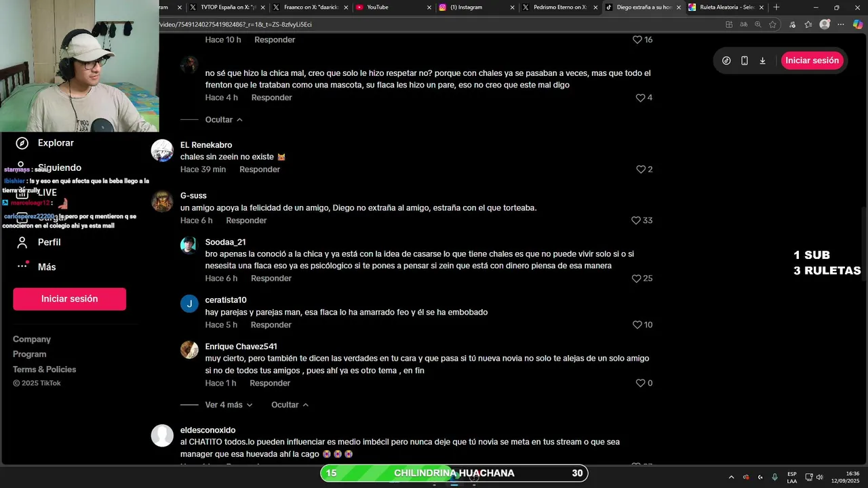Open browser favorites list icon
The image size is (868, 488).
pos(808,24)
